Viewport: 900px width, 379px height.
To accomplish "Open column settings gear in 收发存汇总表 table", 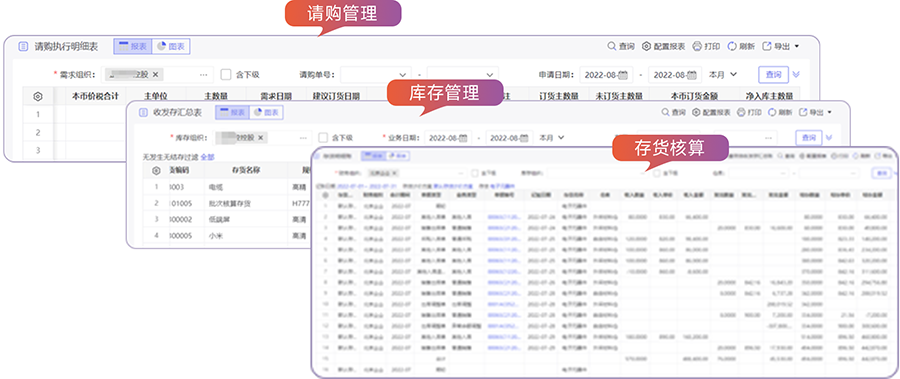I will click(156, 171).
